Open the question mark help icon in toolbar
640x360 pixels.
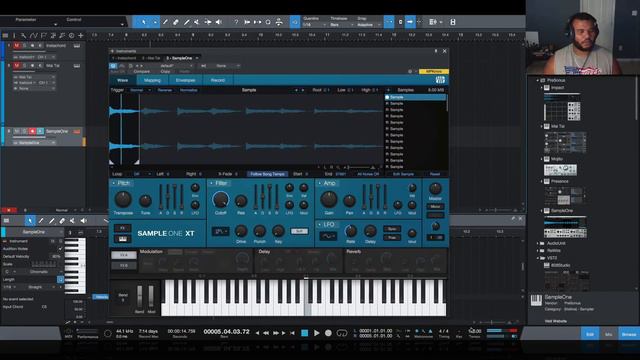236,22
